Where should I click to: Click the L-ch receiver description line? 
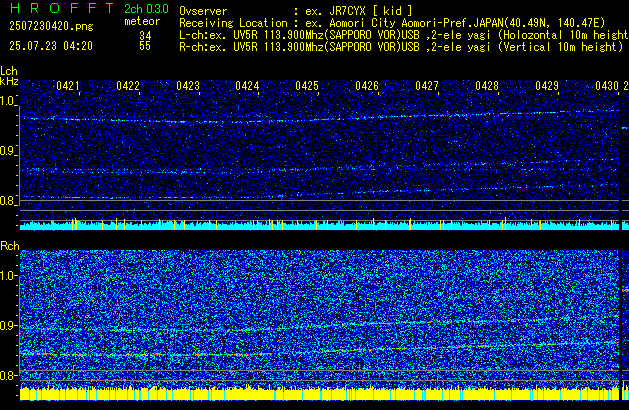[404, 35]
